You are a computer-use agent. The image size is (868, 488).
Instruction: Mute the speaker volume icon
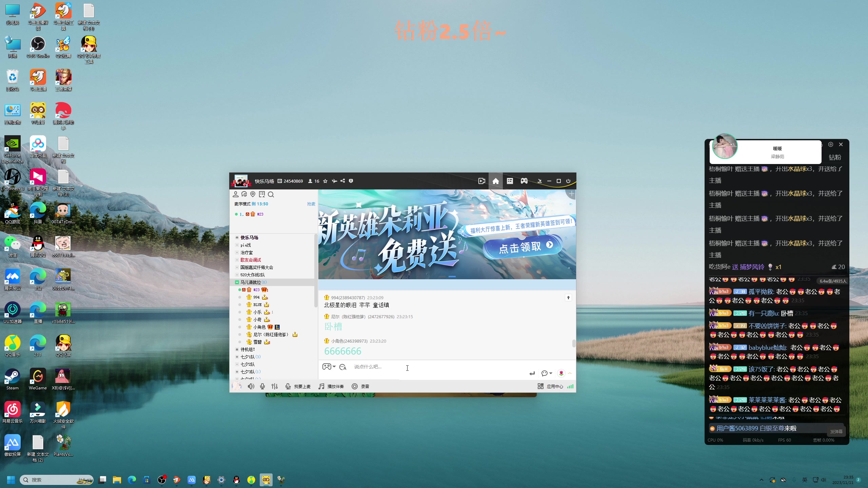pyautogui.click(x=251, y=386)
